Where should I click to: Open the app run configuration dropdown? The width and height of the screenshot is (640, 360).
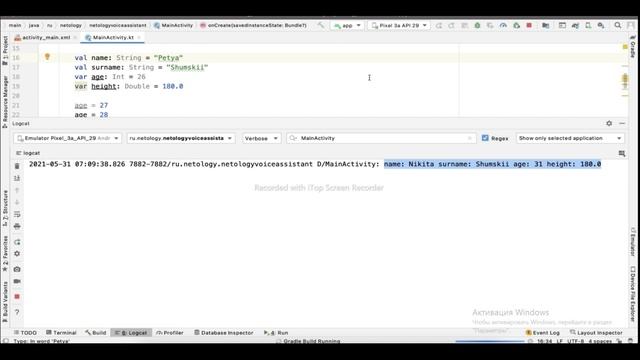coord(347,25)
